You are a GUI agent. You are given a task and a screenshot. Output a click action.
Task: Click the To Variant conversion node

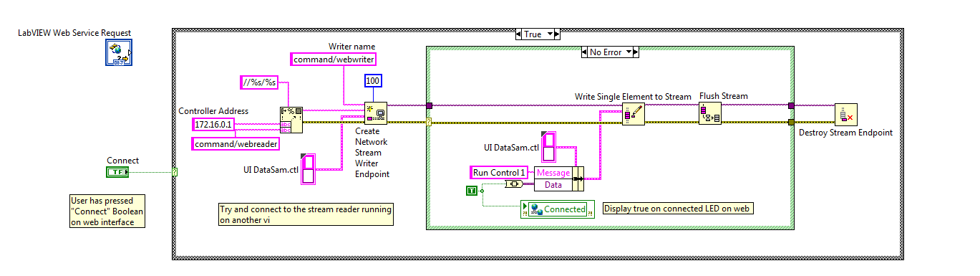point(514,184)
